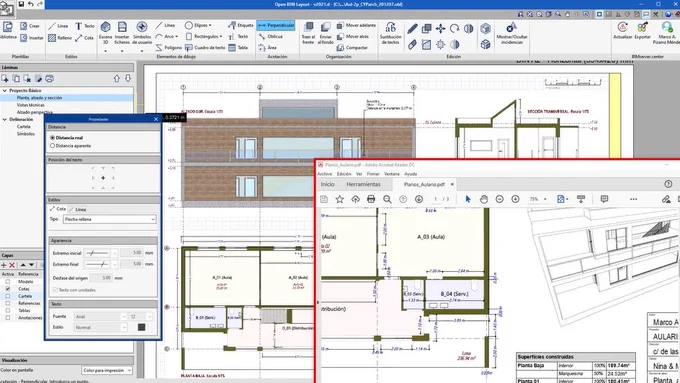Bookmark PDF with Acrobat star icon
This screenshot has width=680, height=383.
(340, 199)
